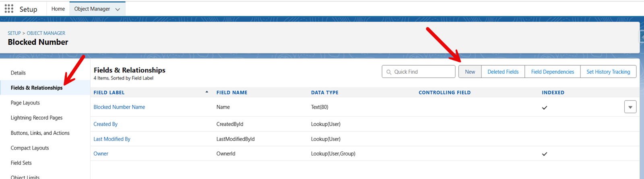Click the New field button
644x179 pixels.
470,72
